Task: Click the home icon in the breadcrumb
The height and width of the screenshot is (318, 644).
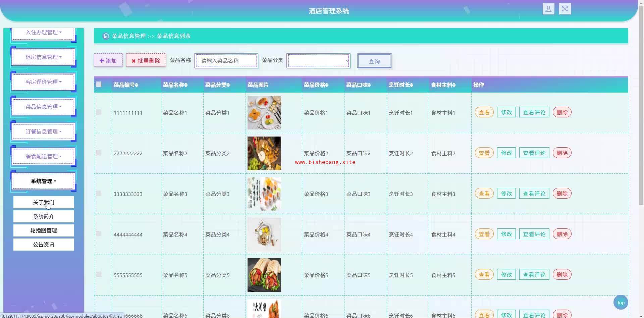Action: point(106,36)
